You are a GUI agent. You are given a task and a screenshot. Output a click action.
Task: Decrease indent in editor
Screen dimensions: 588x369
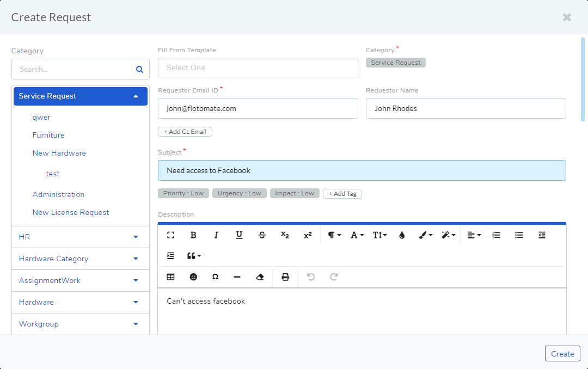point(542,235)
